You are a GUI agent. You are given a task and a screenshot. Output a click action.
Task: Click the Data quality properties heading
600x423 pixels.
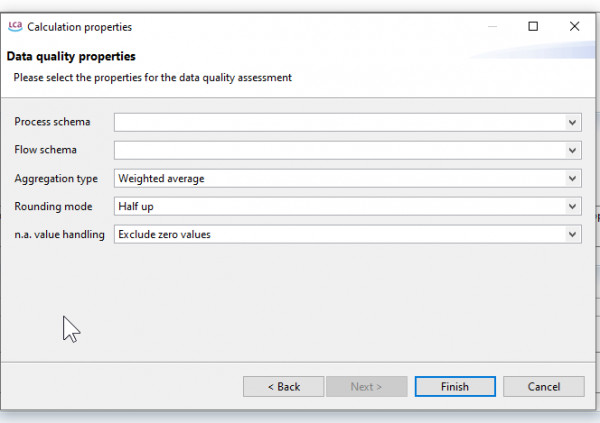point(71,57)
